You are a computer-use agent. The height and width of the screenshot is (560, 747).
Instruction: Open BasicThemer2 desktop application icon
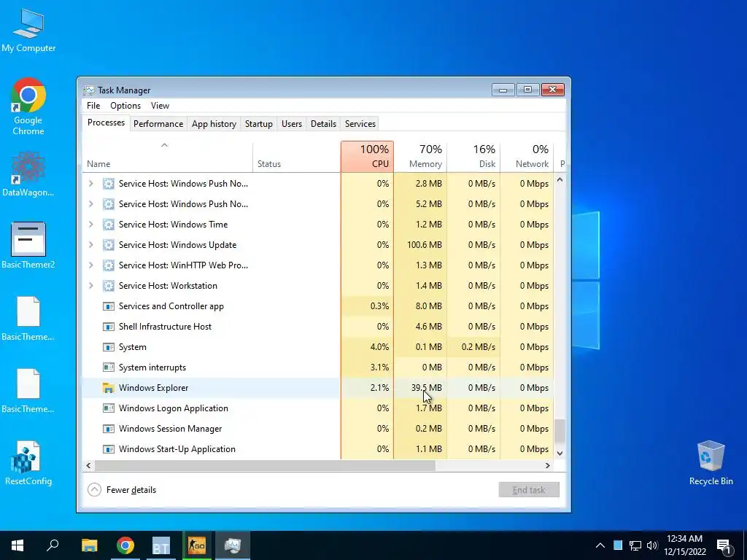coord(28,246)
